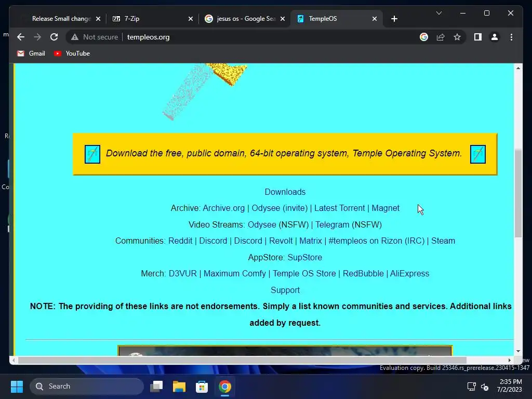The image size is (532, 399).
Task: Open the tab search chevron
Action: click(438, 13)
